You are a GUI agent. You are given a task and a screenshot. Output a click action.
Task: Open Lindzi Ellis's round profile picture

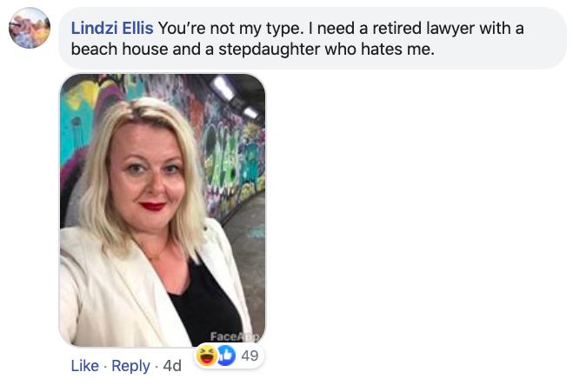(30, 28)
